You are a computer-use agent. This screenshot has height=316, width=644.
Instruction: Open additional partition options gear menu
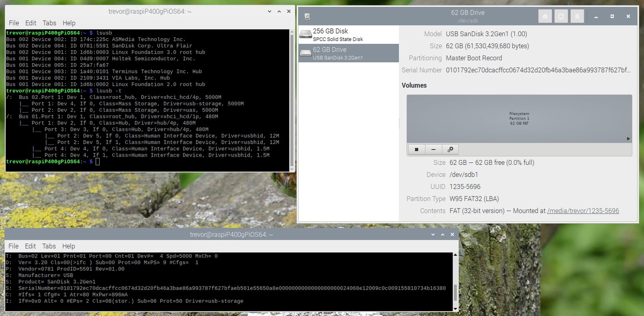(450, 149)
